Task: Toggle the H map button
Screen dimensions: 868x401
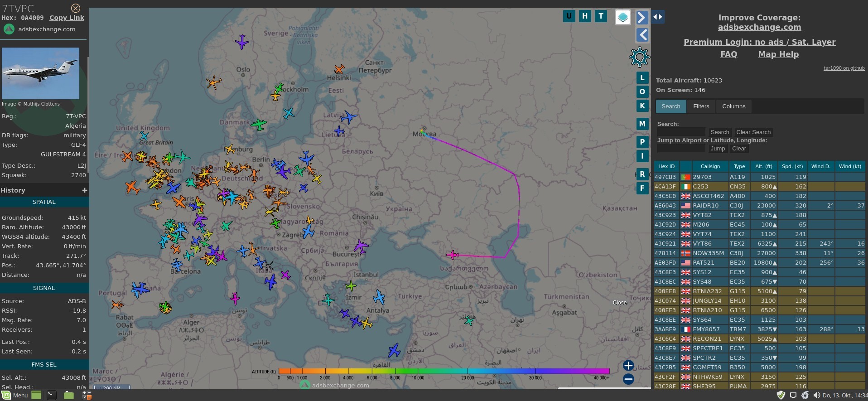Action: tap(585, 16)
